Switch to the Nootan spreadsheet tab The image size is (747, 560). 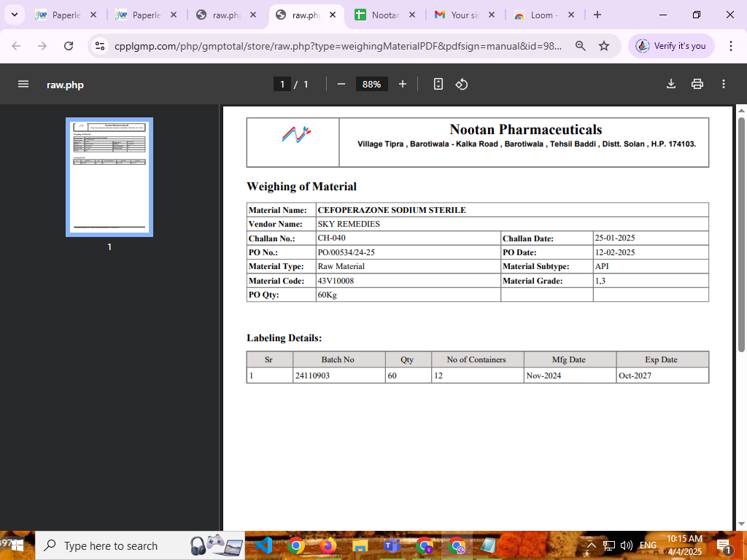point(384,15)
